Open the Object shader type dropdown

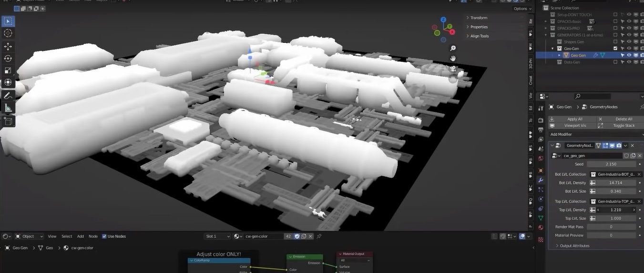pos(29,236)
